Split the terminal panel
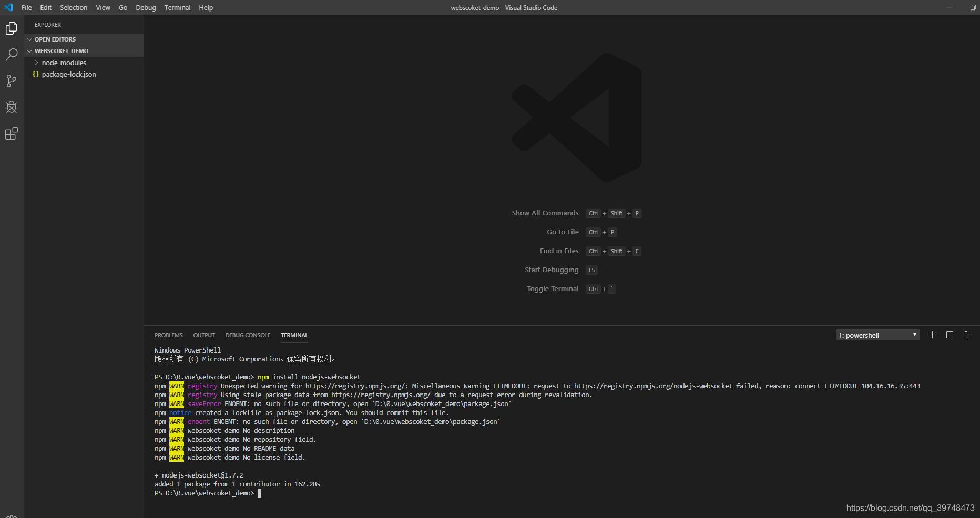 (x=950, y=335)
